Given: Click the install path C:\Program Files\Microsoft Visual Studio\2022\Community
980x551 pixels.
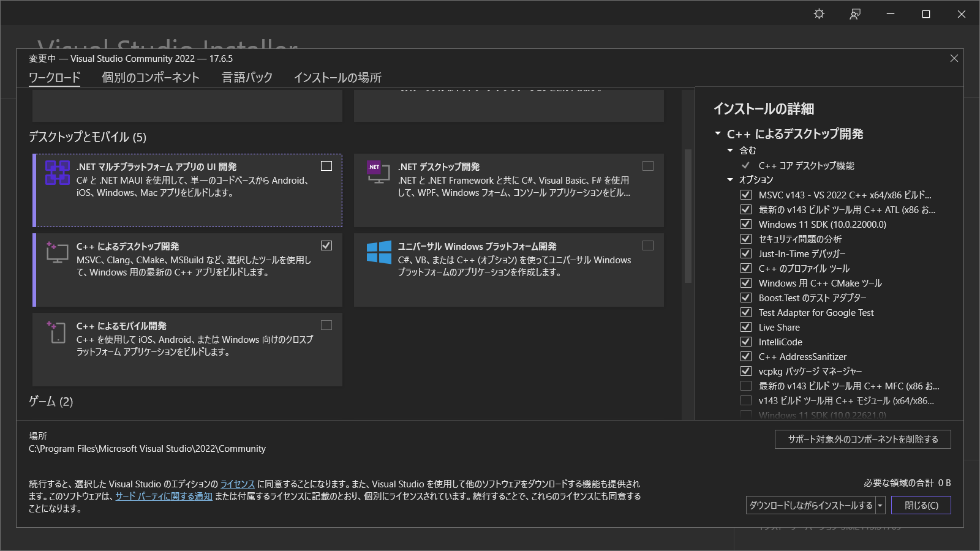Looking at the screenshot, I should 147,449.
